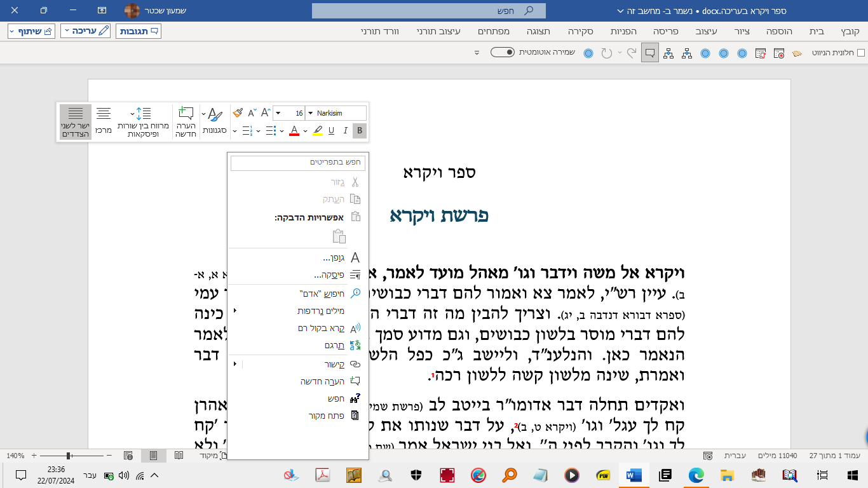
Task: Grow font size with large A
Action: tap(266, 113)
